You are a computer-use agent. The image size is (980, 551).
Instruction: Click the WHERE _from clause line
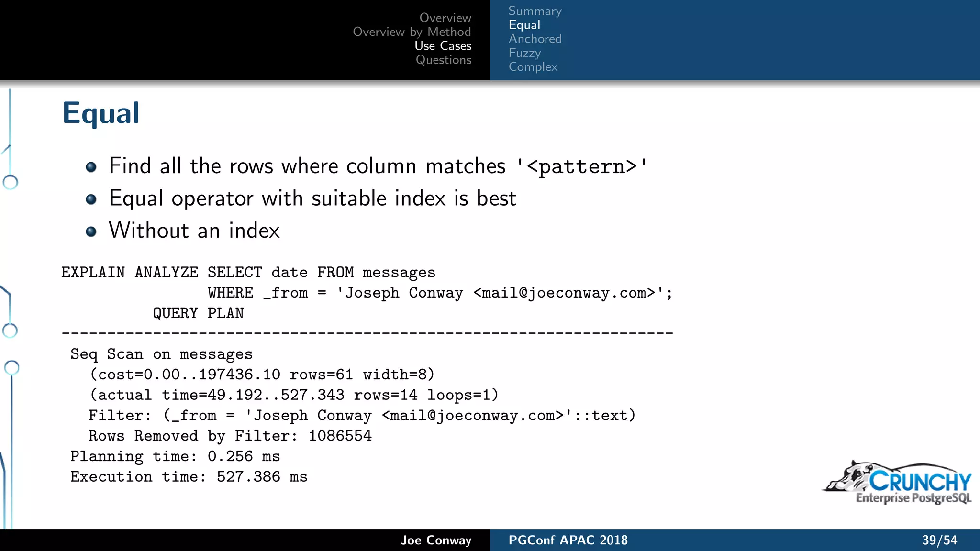click(x=440, y=293)
